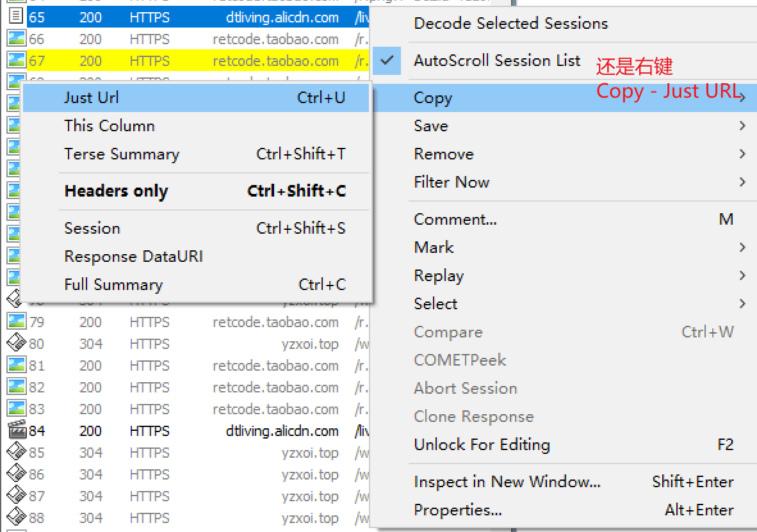Choose Decode Selected Sessions
Screen dimensions: 757x532
[x=510, y=24]
